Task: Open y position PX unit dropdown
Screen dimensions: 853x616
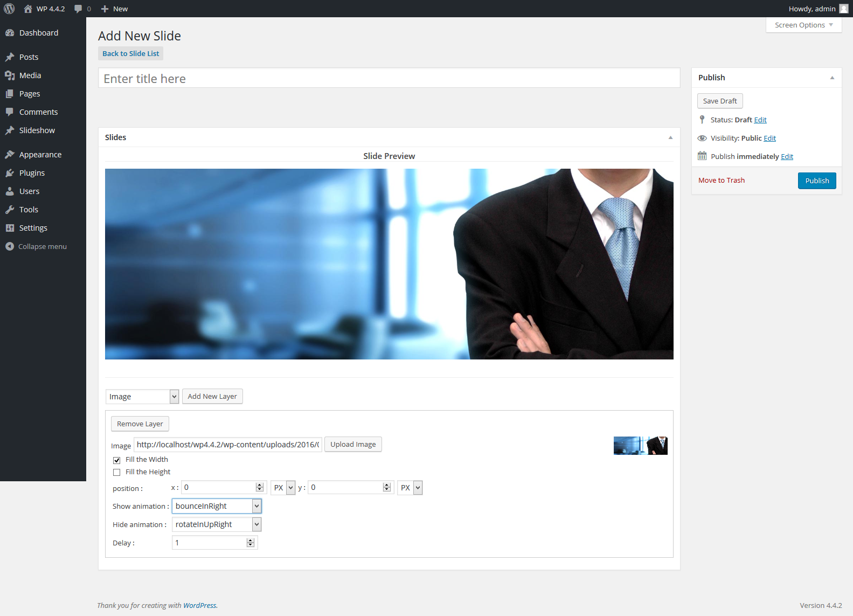Action: tap(410, 488)
